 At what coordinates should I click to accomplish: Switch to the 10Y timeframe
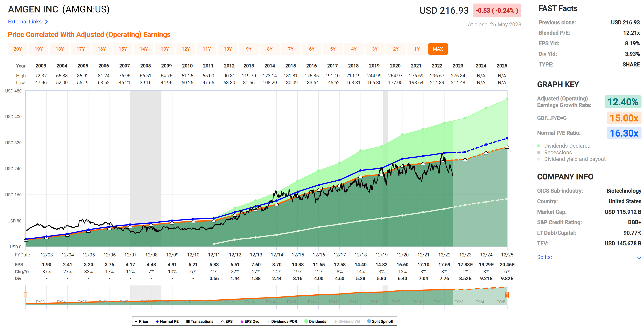(x=228, y=49)
